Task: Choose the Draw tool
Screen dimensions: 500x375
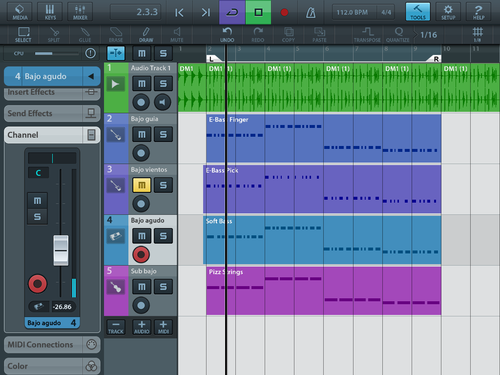Action: coord(146,35)
